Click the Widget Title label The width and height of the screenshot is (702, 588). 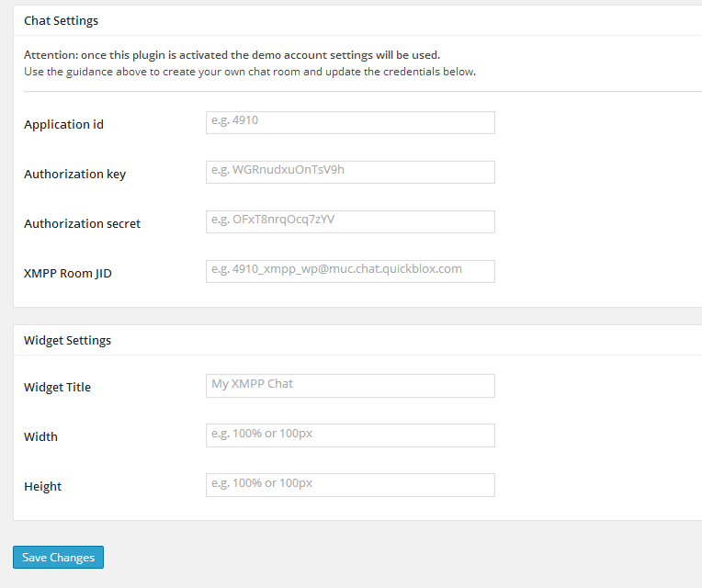pyautogui.click(x=57, y=387)
